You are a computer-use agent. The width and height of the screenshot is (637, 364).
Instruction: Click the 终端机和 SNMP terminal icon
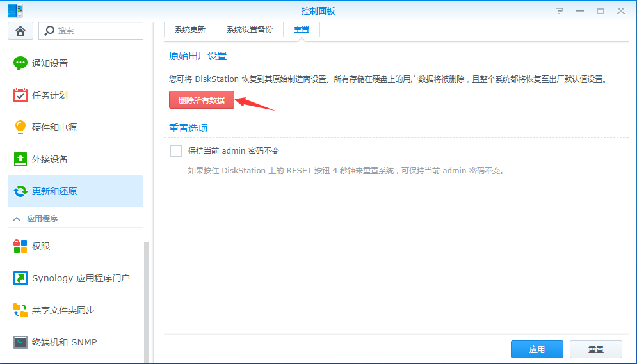click(20, 342)
